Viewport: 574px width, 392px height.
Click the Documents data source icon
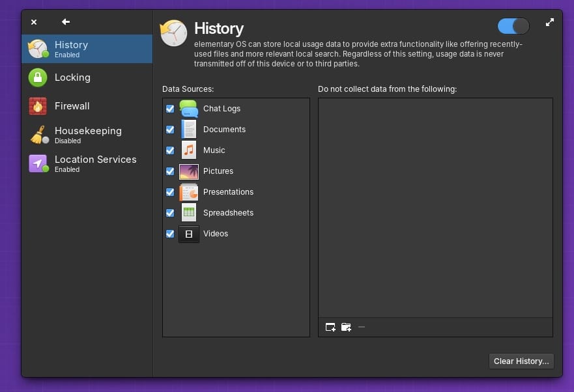click(188, 130)
